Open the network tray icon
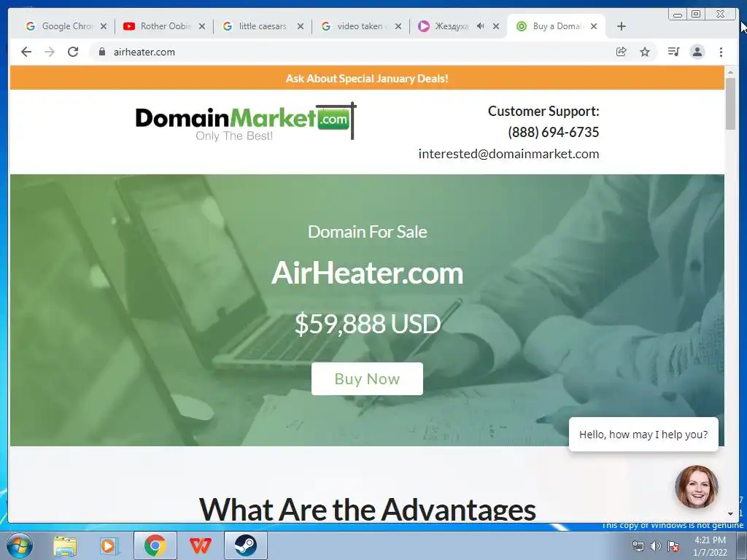The height and width of the screenshot is (560, 747). [638, 546]
